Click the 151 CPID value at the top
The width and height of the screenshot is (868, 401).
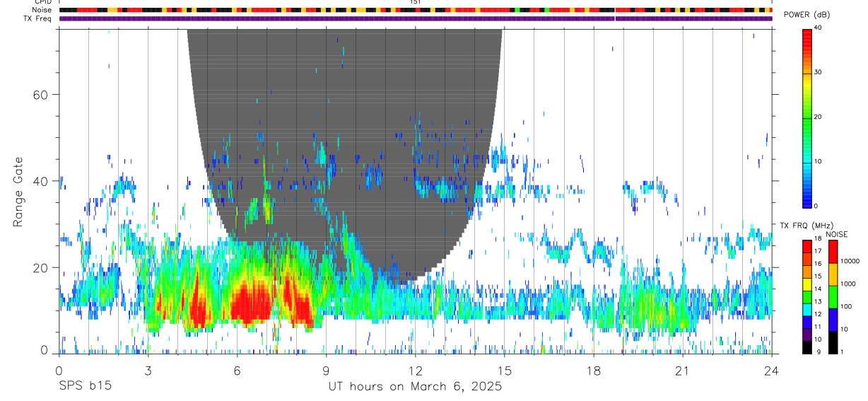[415, 2]
